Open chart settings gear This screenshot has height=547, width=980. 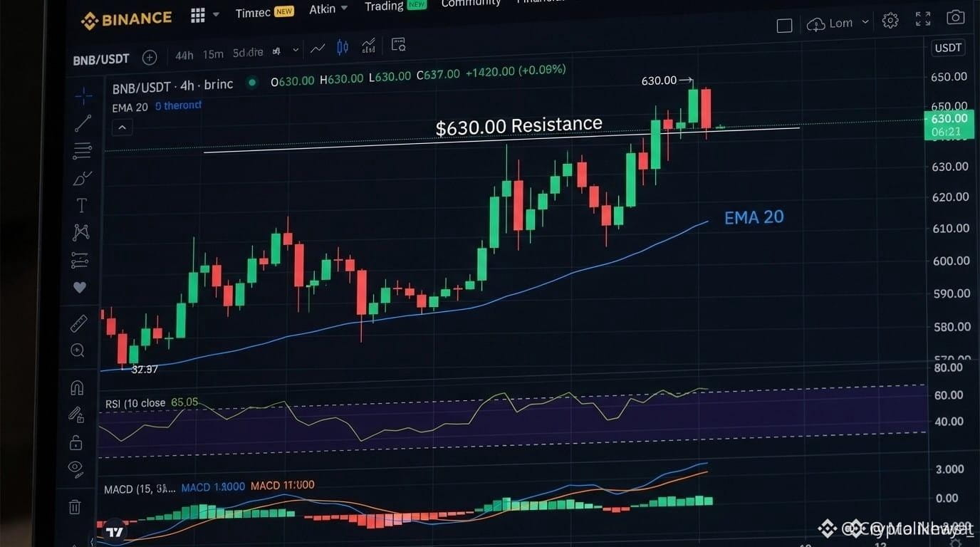[x=890, y=21]
